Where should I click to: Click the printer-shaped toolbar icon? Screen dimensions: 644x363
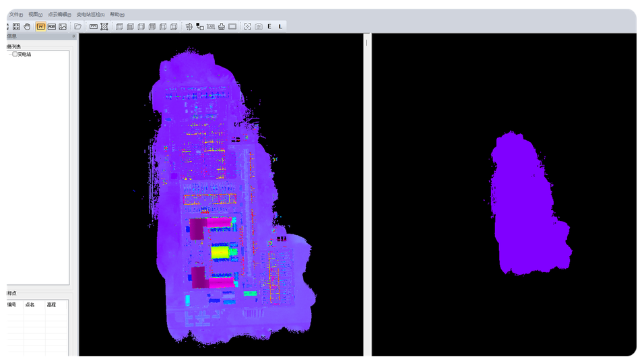click(x=221, y=26)
